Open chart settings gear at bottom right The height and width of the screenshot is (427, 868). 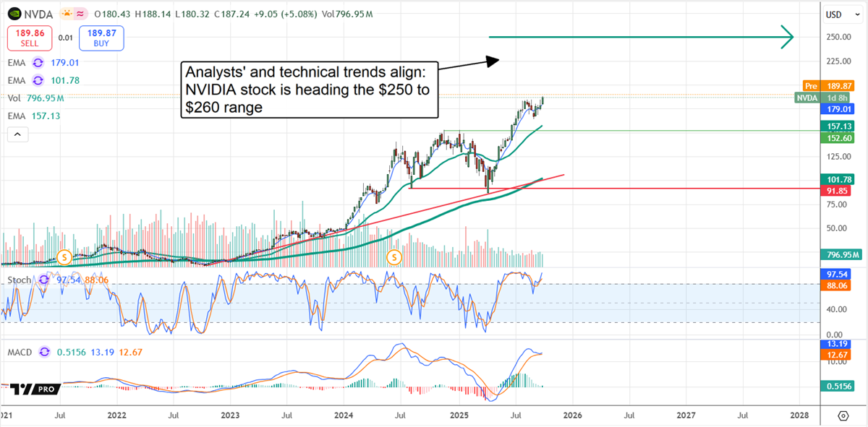pos(843,416)
